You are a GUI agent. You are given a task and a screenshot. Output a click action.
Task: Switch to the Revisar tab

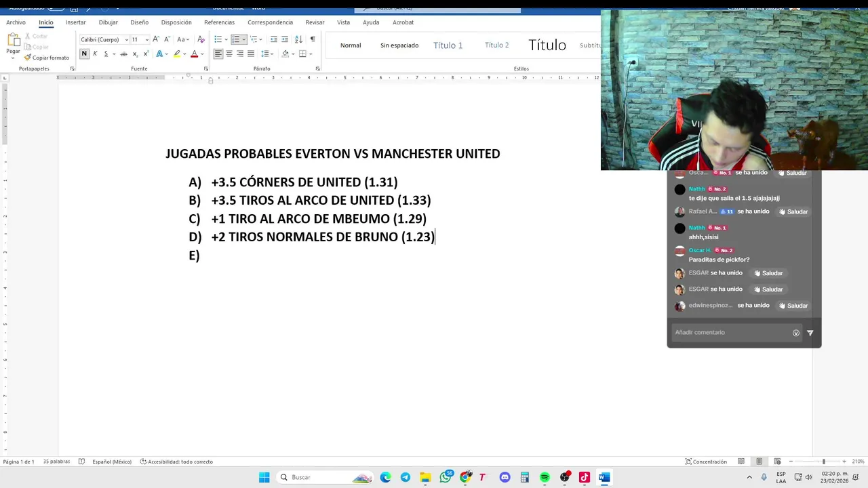point(315,22)
